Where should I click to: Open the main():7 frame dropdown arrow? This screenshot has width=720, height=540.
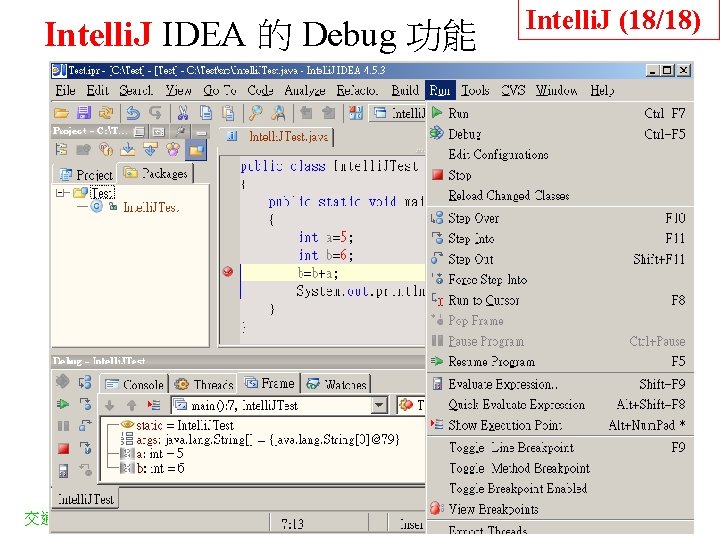pyautogui.click(x=378, y=405)
